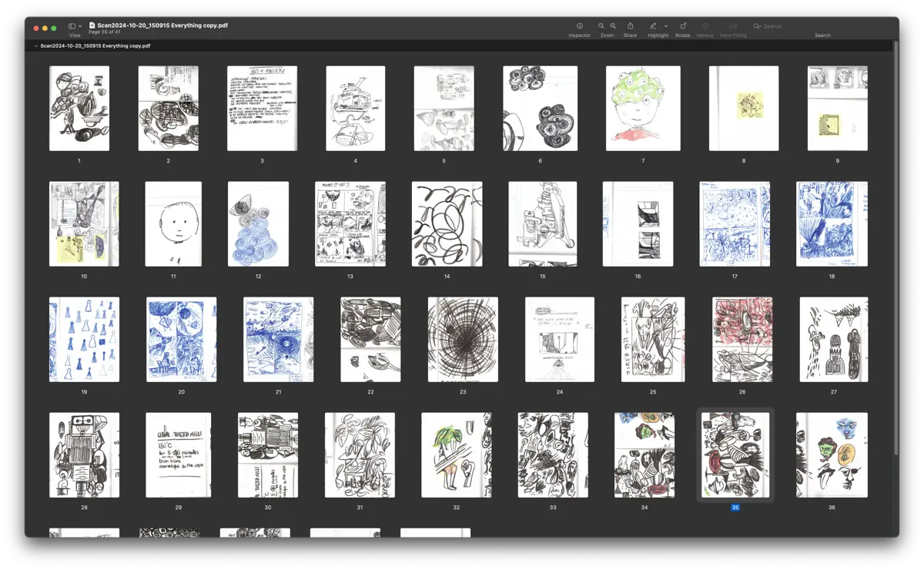This screenshot has width=924, height=570.
Task: Select green-haired face page 7 thumbnail
Action: coord(643,109)
